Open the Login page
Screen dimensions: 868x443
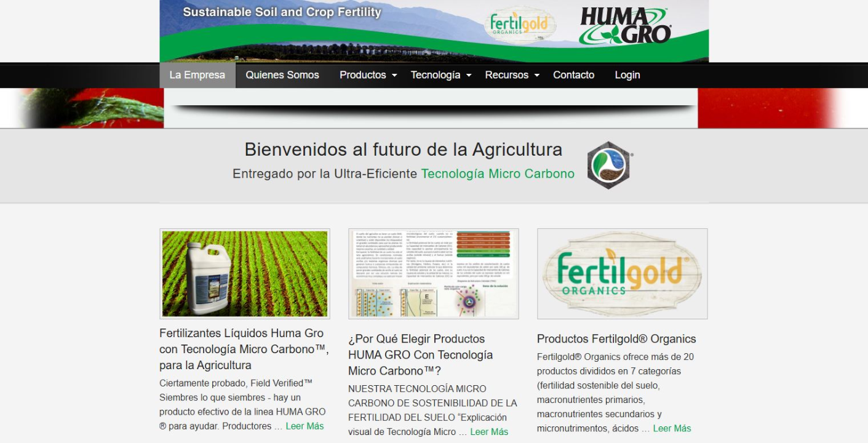click(627, 75)
